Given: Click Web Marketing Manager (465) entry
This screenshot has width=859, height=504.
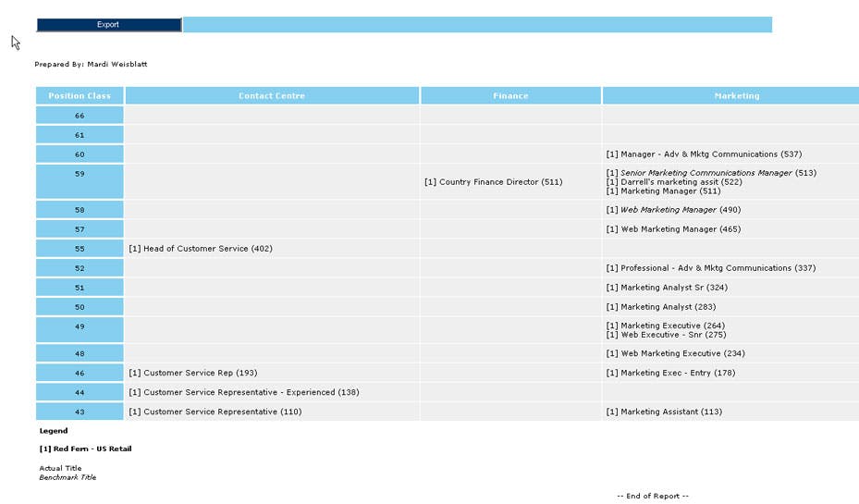Looking at the screenshot, I should tap(673, 229).
